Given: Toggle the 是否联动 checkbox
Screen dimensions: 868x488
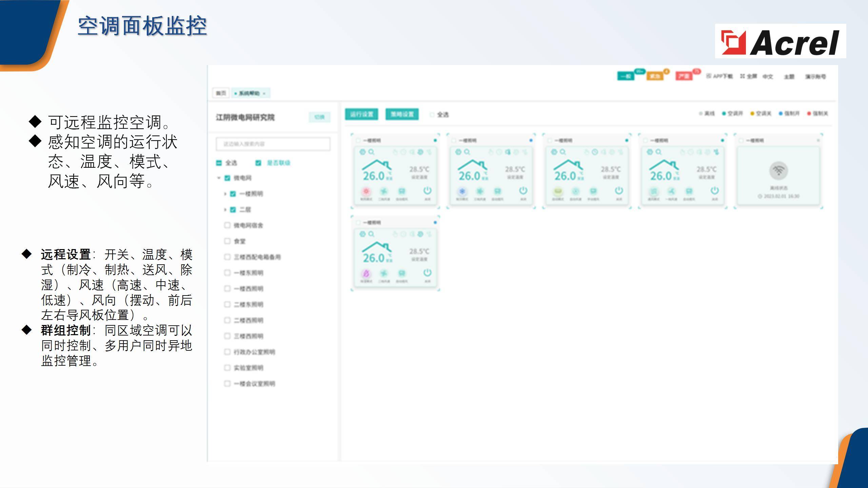Looking at the screenshot, I should 258,163.
